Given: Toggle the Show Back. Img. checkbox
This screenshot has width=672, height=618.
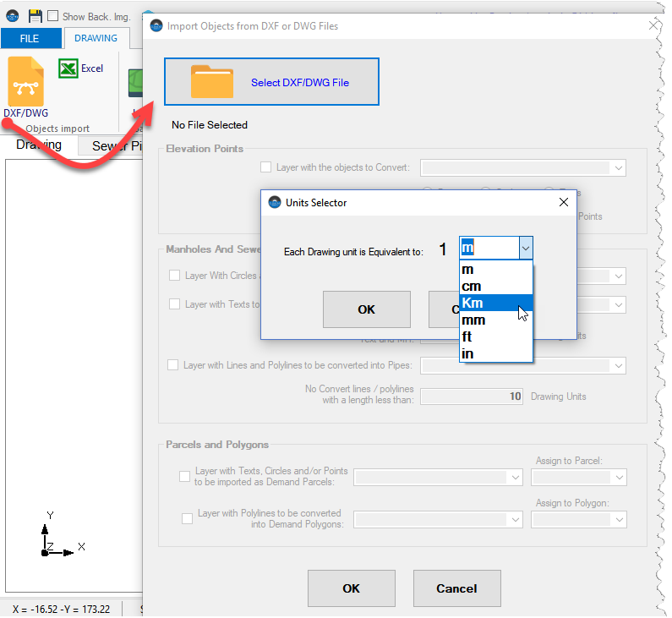Looking at the screenshot, I should [x=53, y=16].
